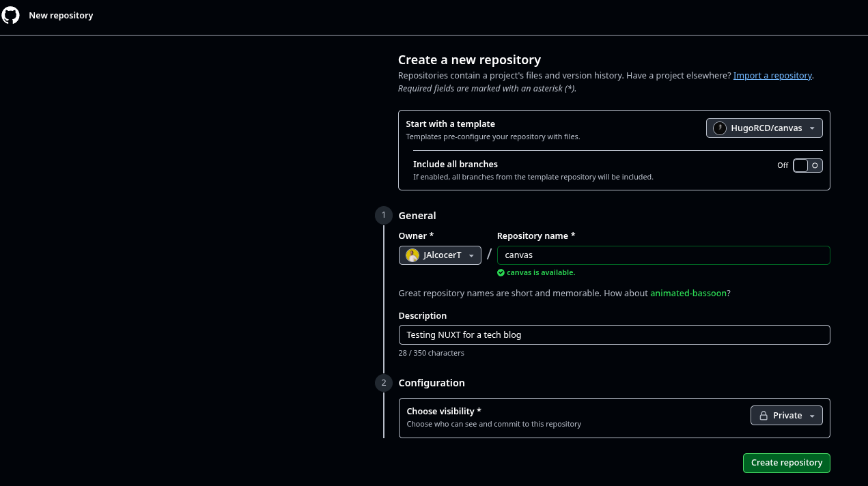Screen dimensions: 868x486
Task: Click the step 1 circle beside General
Action: point(383,215)
